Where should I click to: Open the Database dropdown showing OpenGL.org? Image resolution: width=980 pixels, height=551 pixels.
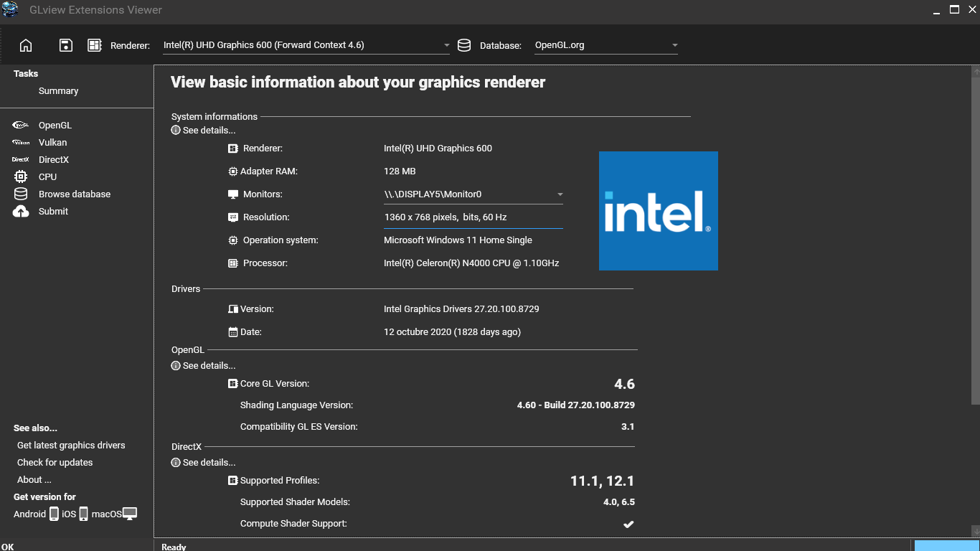[606, 45]
